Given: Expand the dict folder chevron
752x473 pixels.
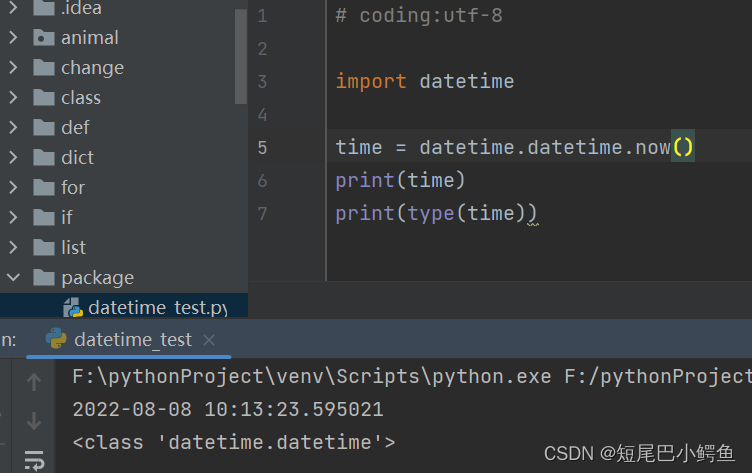Looking at the screenshot, I should click(13, 158).
